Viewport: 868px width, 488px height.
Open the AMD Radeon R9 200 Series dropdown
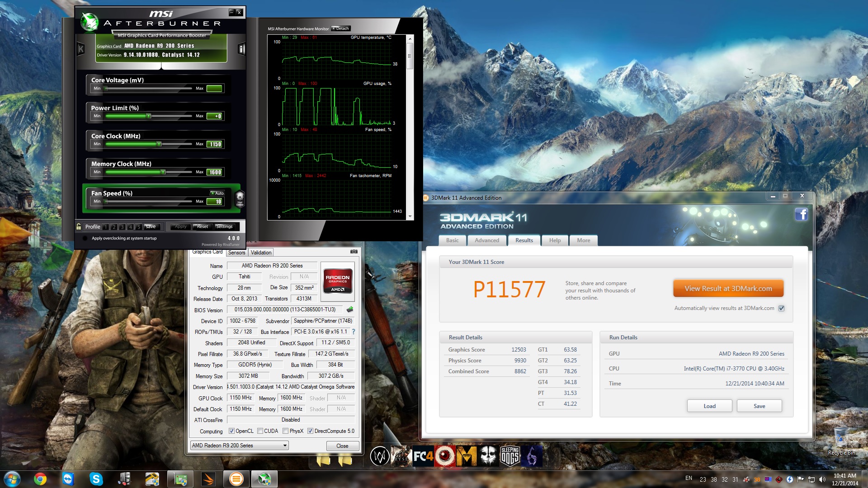tap(239, 446)
